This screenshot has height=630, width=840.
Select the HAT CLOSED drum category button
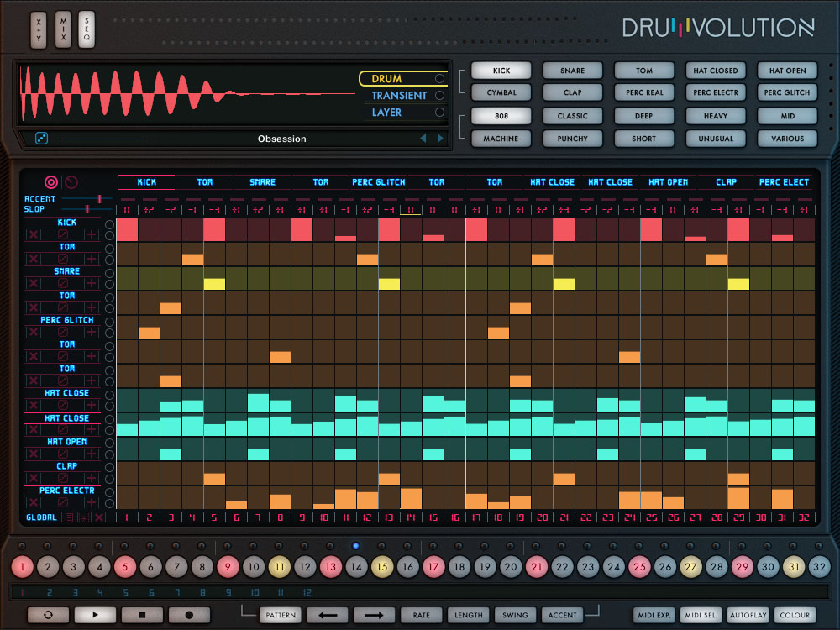pyautogui.click(x=715, y=71)
